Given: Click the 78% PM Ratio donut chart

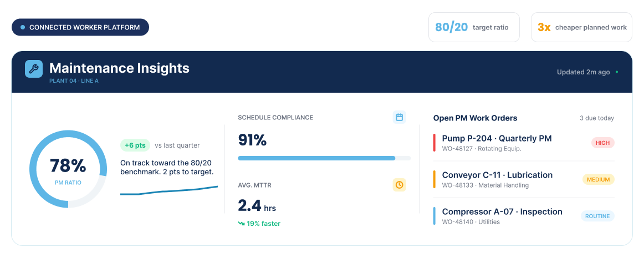Looking at the screenshot, I should tap(68, 169).
